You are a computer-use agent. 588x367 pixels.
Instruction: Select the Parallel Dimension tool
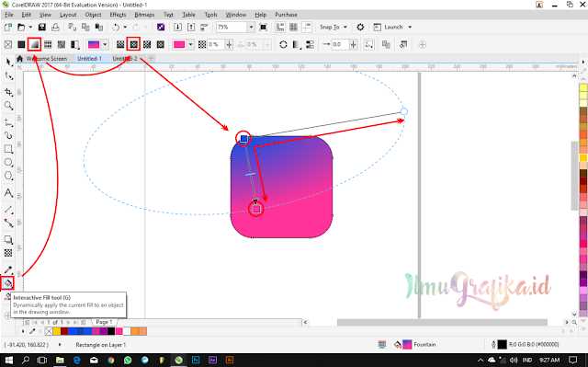click(8, 210)
